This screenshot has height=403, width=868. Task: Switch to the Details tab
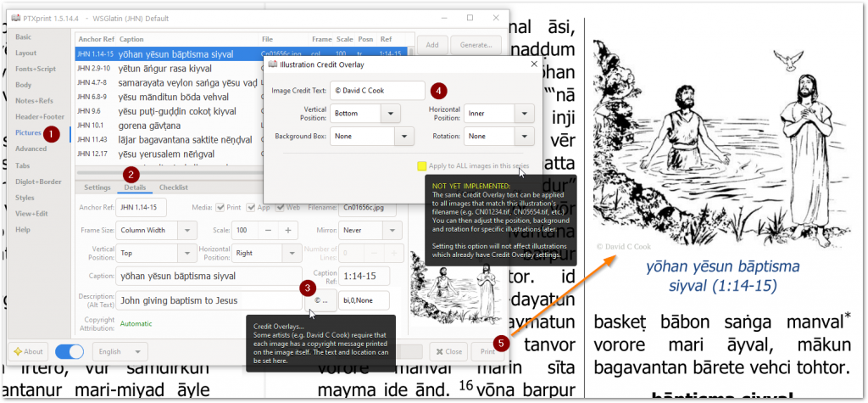[x=135, y=188]
